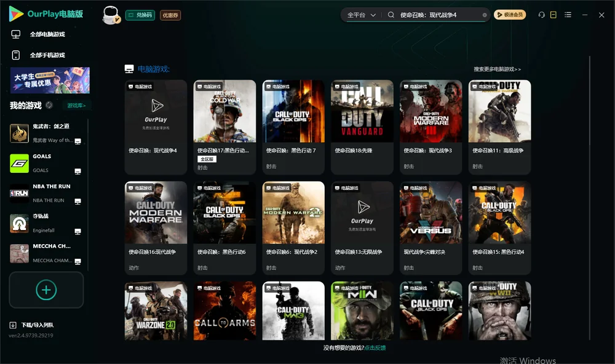Click PC platform badge beside GOALS
This screenshot has width=615, height=364.
pos(77,172)
